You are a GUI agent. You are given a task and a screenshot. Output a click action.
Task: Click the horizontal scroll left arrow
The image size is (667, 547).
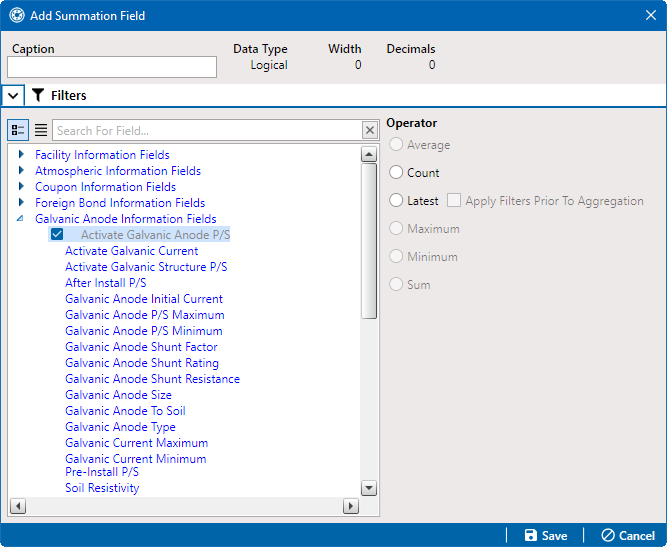(x=18, y=506)
